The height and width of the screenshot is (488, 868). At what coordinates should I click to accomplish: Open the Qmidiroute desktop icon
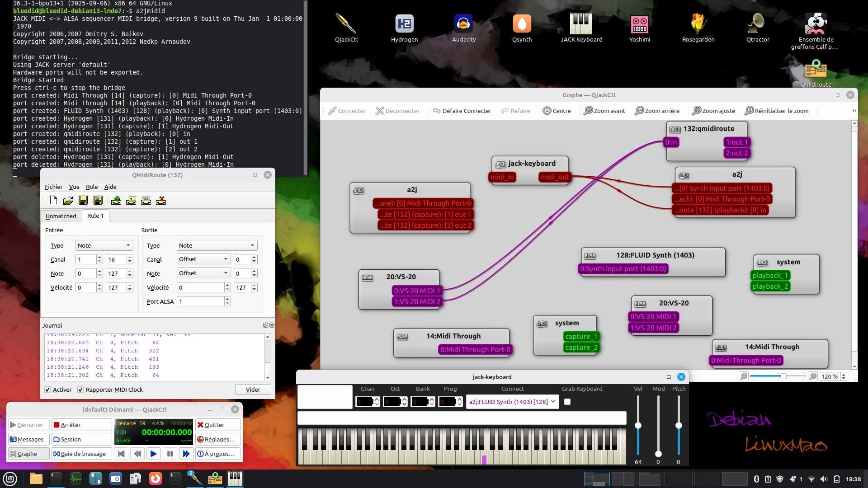coord(816,73)
